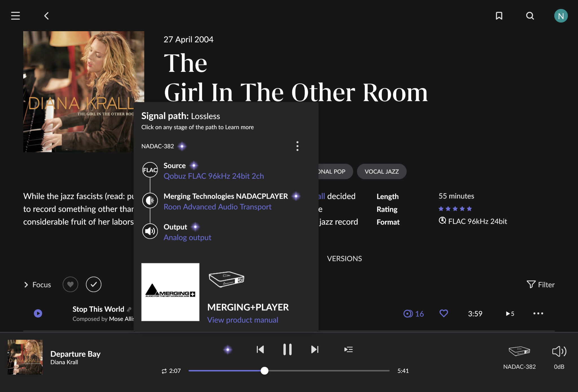
Task: Switch to the VERSIONS tab
Action: tap(344, 259)
